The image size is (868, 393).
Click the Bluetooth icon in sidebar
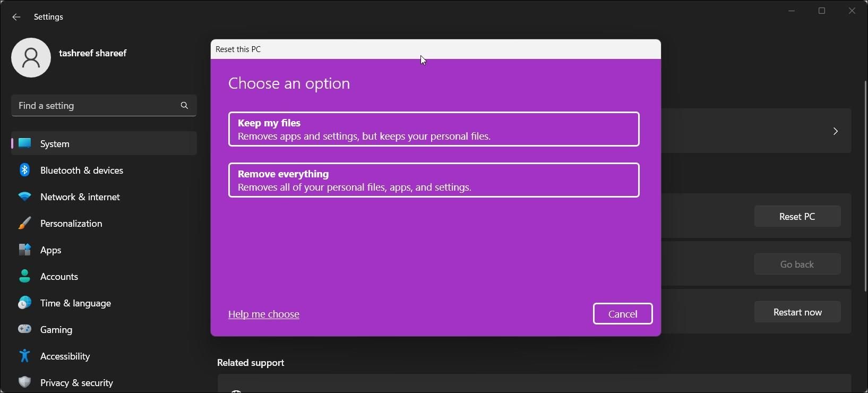pos(24,170)
